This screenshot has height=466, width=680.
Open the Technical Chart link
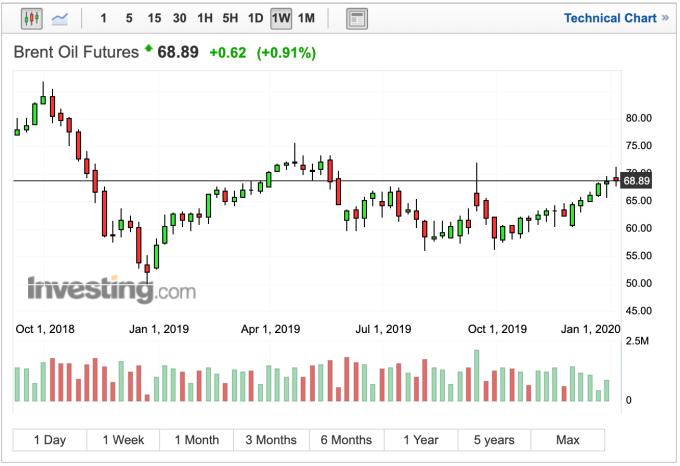tap(616, 18)
